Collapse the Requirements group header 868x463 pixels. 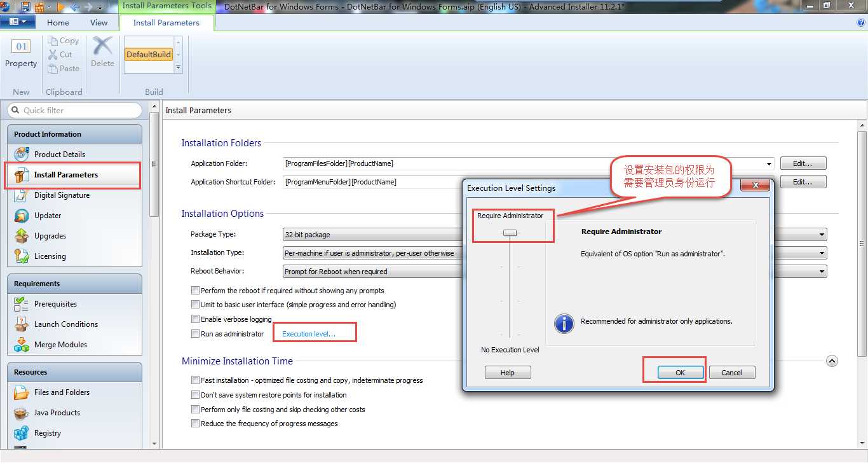point(74,284)
